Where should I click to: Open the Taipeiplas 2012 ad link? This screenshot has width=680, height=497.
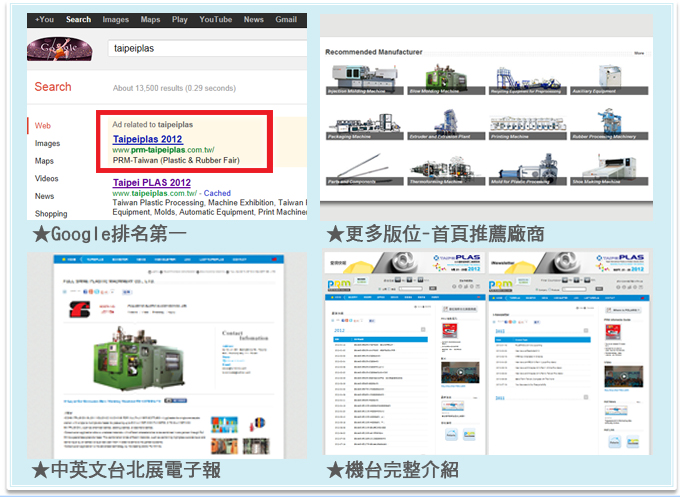147,139
